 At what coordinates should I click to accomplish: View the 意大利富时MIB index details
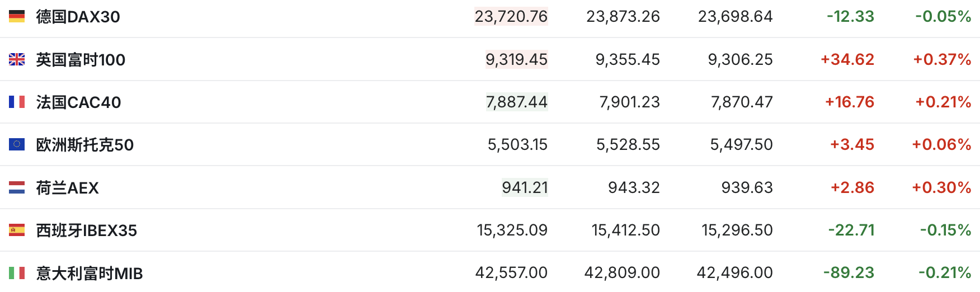point(89,274)
